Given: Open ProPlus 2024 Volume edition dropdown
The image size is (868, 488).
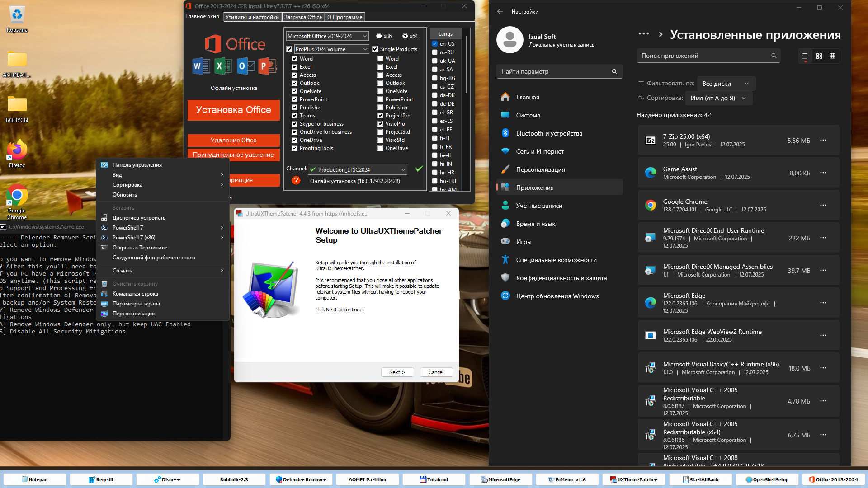Looking at the screenshot, I should pyautogui.click(x=332, y=49).
